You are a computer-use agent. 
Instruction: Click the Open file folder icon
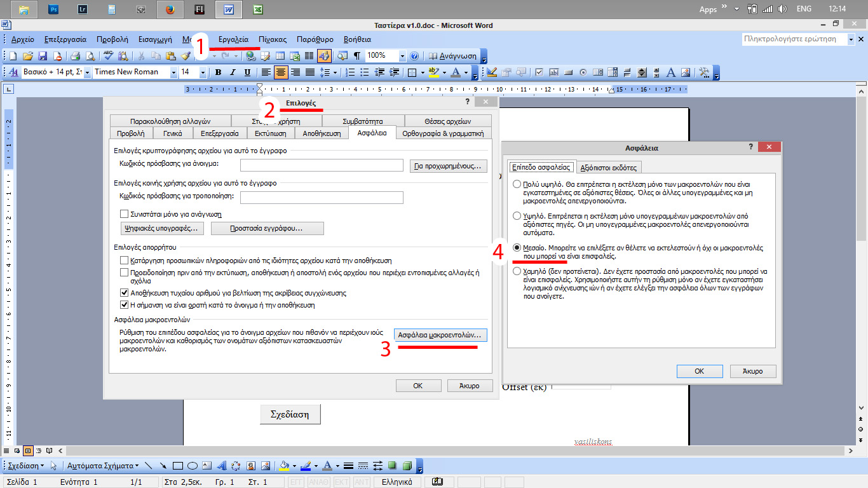(x=27, y=56)
